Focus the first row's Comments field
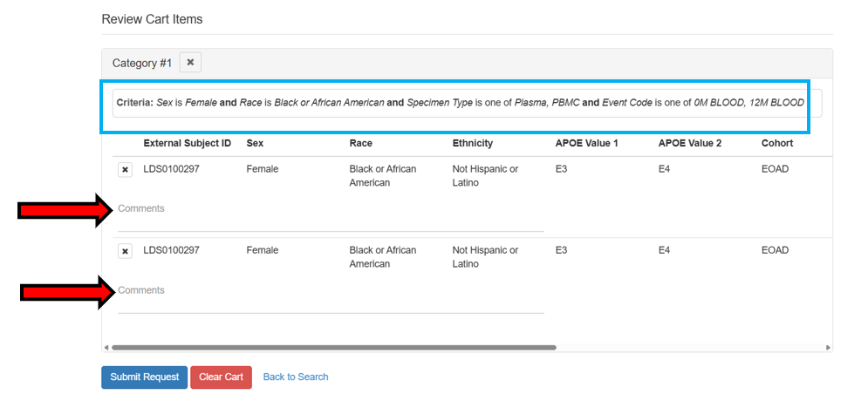The width and height of the screenshot is (868, 401). pyautogui.click(x=330, y=210)
